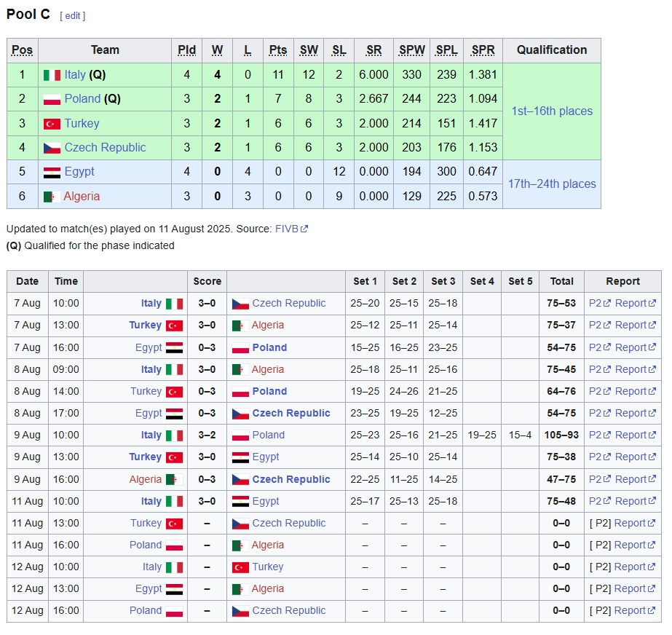Click the SPR column header abbreviation
Image resolution: width=672 pixels, height=635 pixels.
[x=483, y=50]
